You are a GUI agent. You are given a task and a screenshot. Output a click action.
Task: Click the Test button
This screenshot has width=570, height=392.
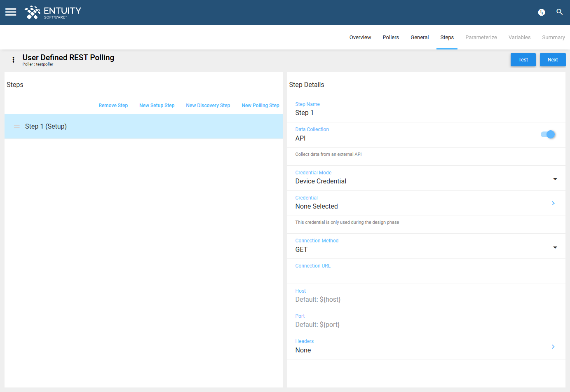coord(523,60)
